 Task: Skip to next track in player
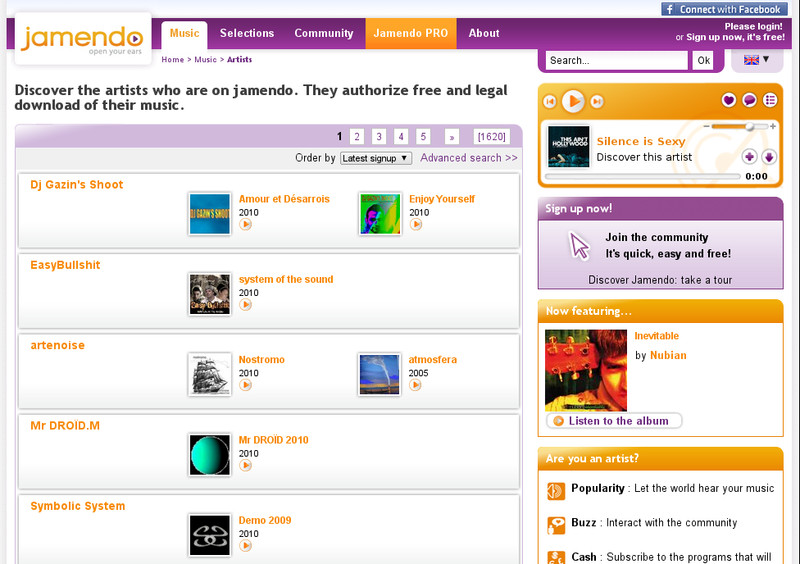click(x=596, y=102)
